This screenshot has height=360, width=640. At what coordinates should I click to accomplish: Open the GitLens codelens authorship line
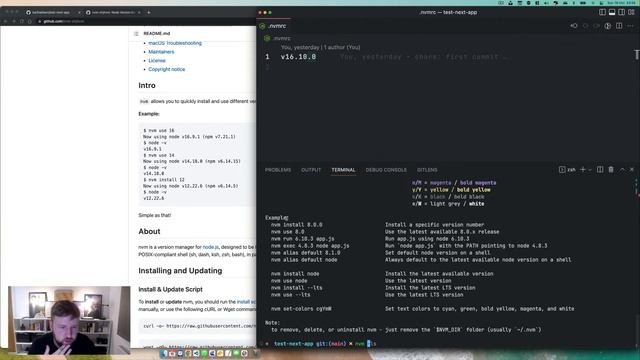(320, 47)
